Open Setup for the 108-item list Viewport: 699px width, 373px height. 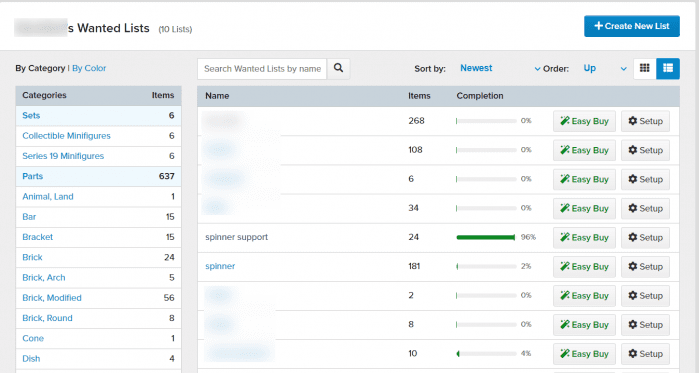click(646, 150)
